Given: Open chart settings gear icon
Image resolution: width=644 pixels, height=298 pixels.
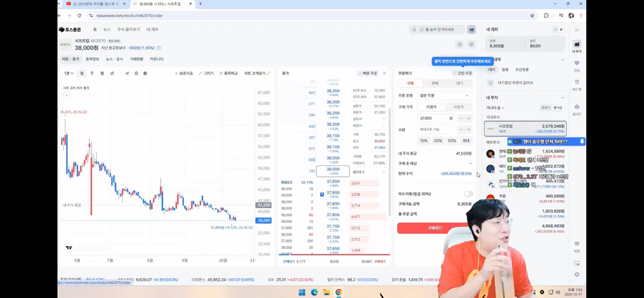Looking at the screenshot, I should (x=145, y=73).
